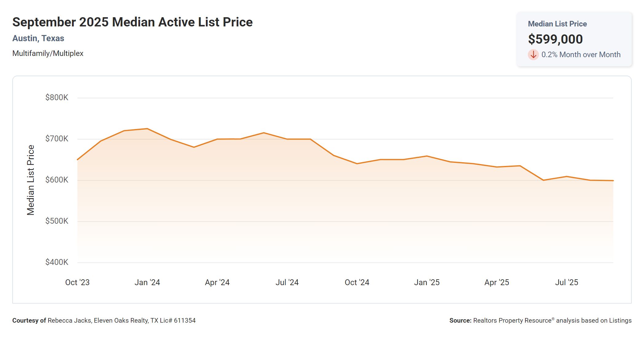Click the $700K y-axis label
Image resolution: width=644 pixels, height=338 pixels.
point(57,139)
